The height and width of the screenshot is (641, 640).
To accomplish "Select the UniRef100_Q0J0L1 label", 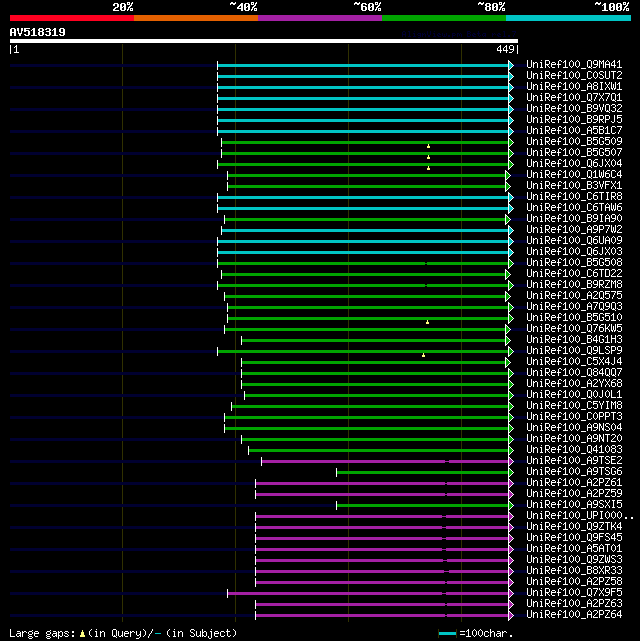I will pyautogui.click(x=574, y=394).
